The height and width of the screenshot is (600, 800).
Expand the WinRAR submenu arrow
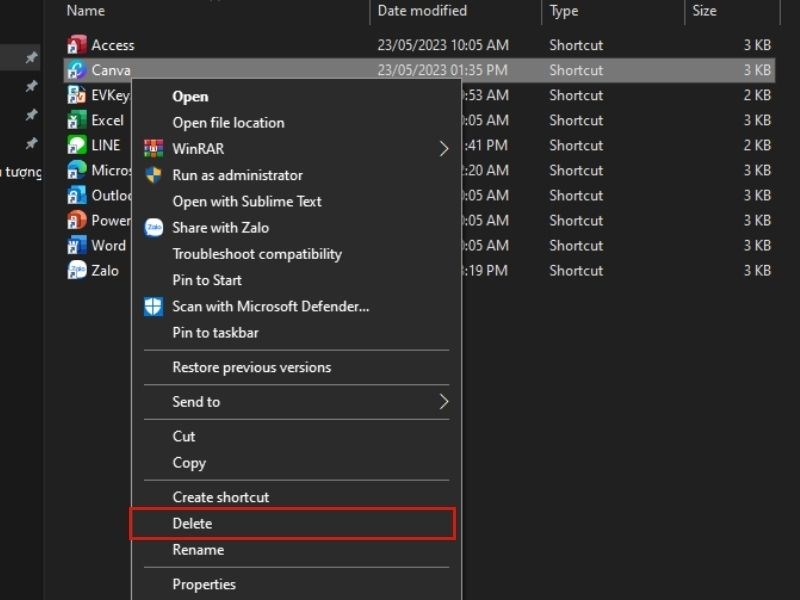[x=446, y=149]
